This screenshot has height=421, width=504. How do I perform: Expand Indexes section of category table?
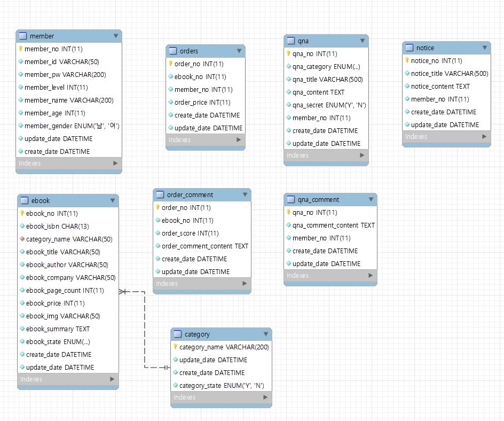[265, 397]
